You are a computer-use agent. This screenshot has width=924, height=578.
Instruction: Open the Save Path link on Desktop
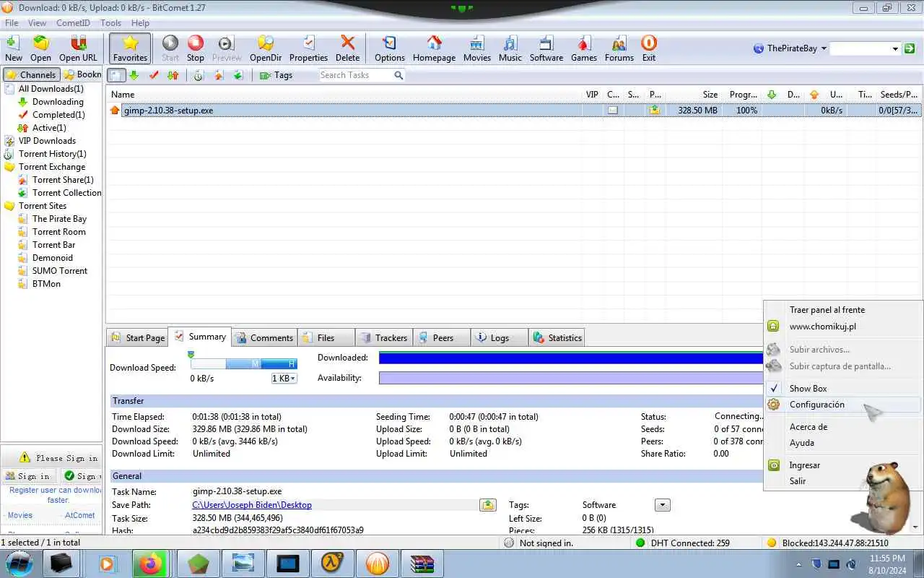(x=252, y=505)
